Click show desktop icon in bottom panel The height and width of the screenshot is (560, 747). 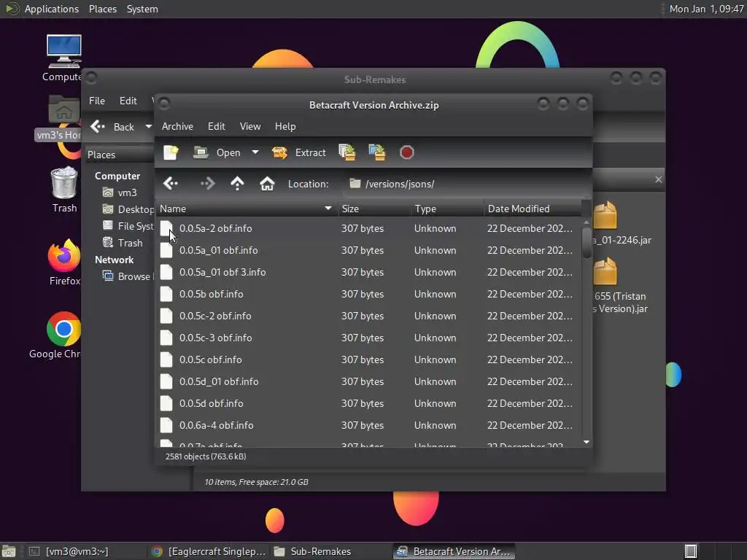click(9, 551)
